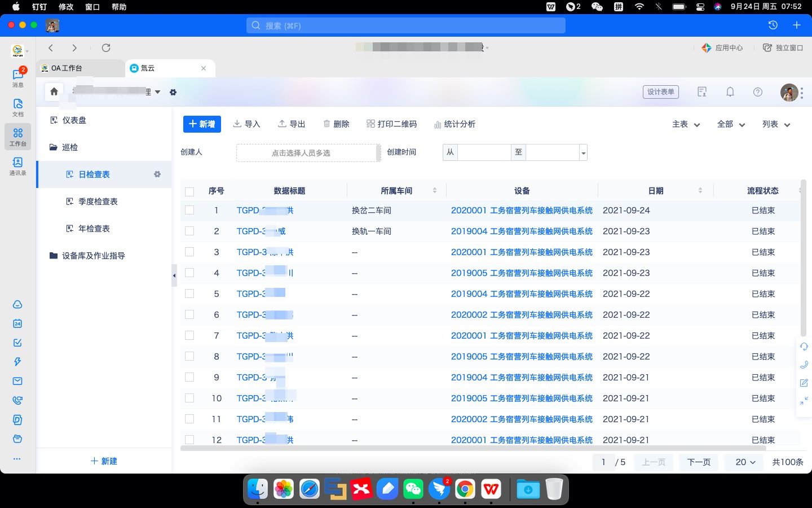Check the checkbox for row 6

[x=189, y=314]
